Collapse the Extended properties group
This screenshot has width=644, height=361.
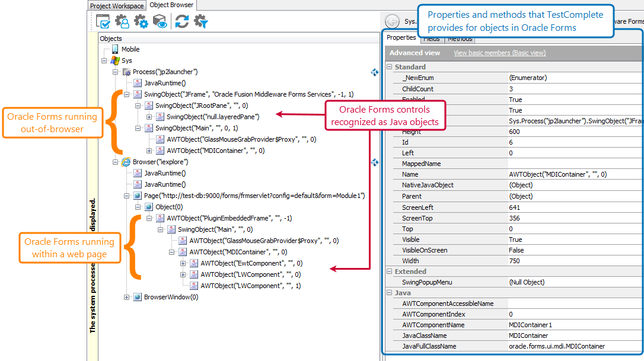(390, 271)
